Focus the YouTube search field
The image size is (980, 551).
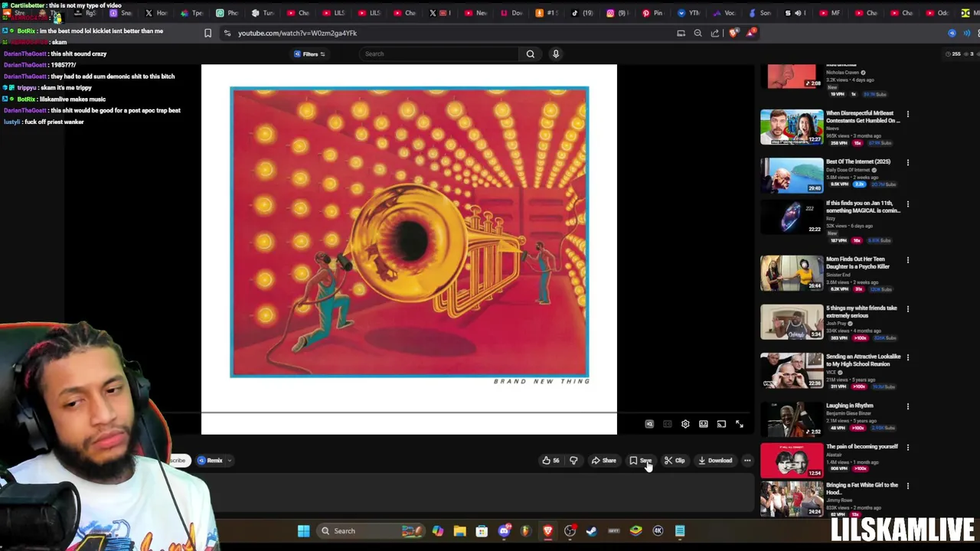pos(439,54)
